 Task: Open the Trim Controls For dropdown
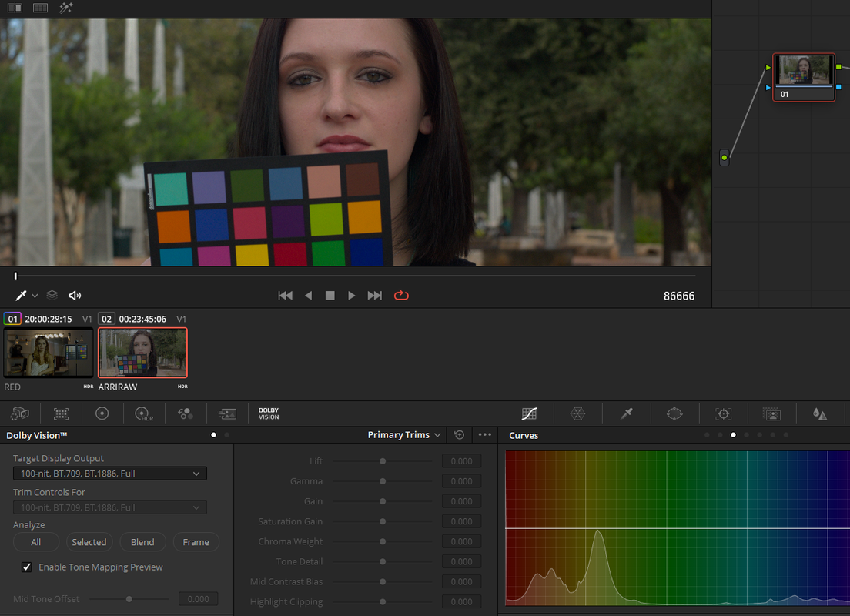(x=110, y=507)
